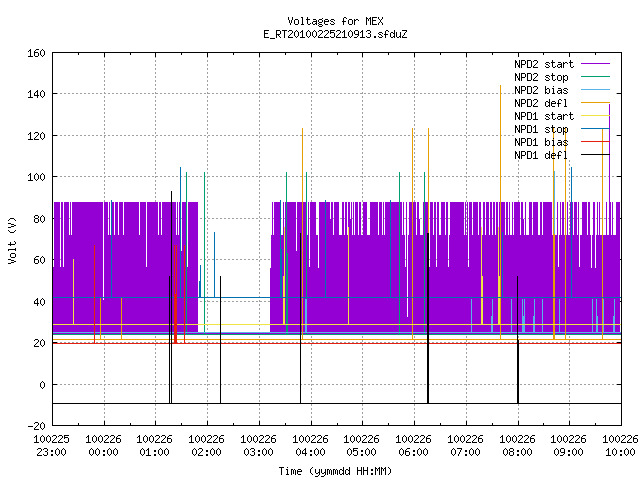
Task: Click the '100226 00:00' time tick label
Action: 103,446
